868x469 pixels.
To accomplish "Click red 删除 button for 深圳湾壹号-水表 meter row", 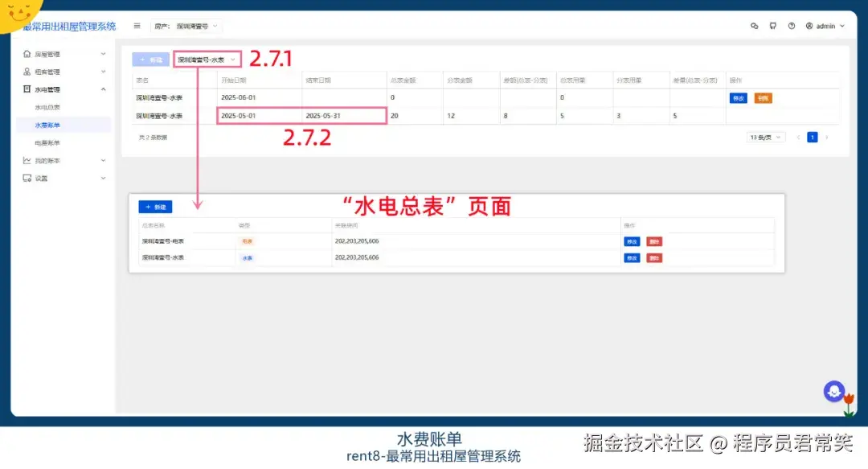I will pyautogui.click(x=654, y=258).
